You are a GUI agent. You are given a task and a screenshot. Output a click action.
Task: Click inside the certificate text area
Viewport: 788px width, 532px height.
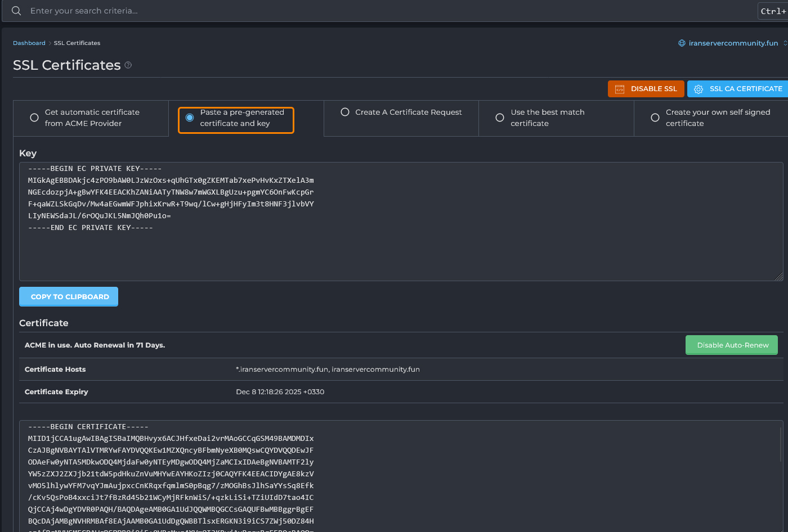[394, 478]
